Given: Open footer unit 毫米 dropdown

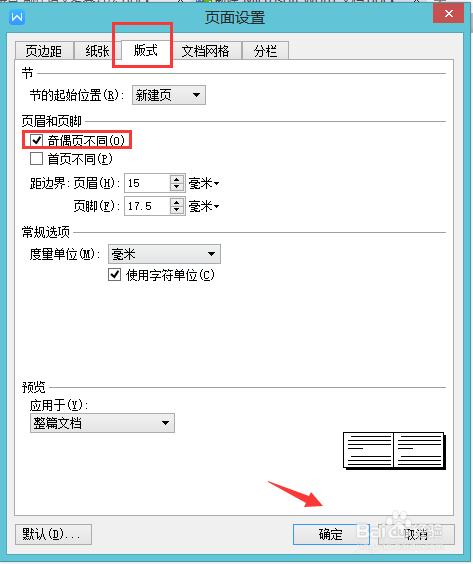Looking at the screenshot, I should [x=204, y=206].
